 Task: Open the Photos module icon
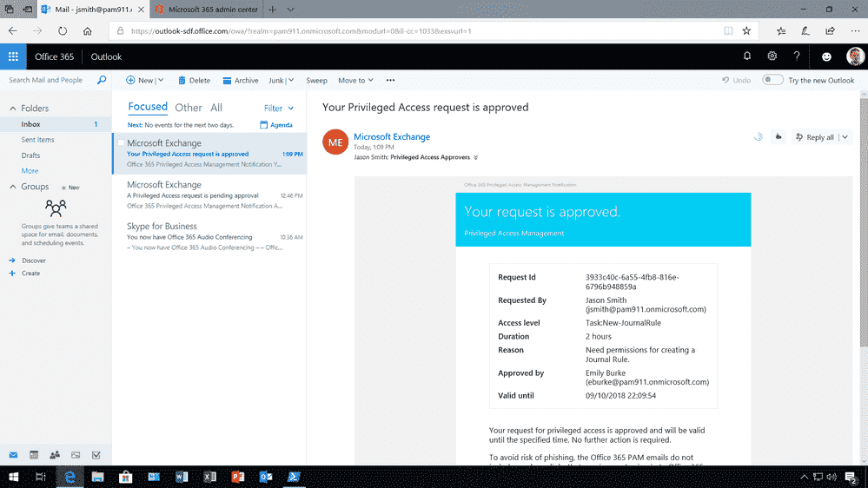76,455
